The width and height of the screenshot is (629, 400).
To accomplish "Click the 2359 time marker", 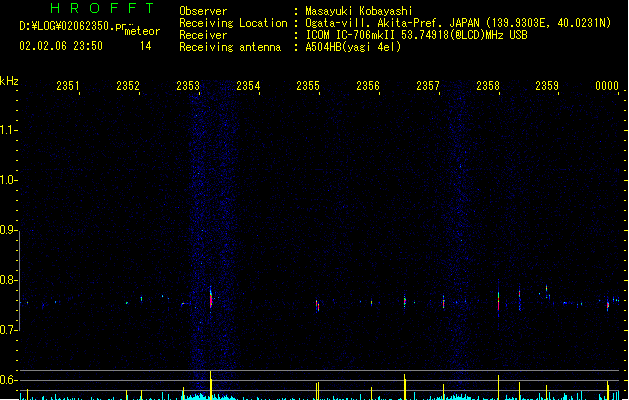I will [547, 86].
